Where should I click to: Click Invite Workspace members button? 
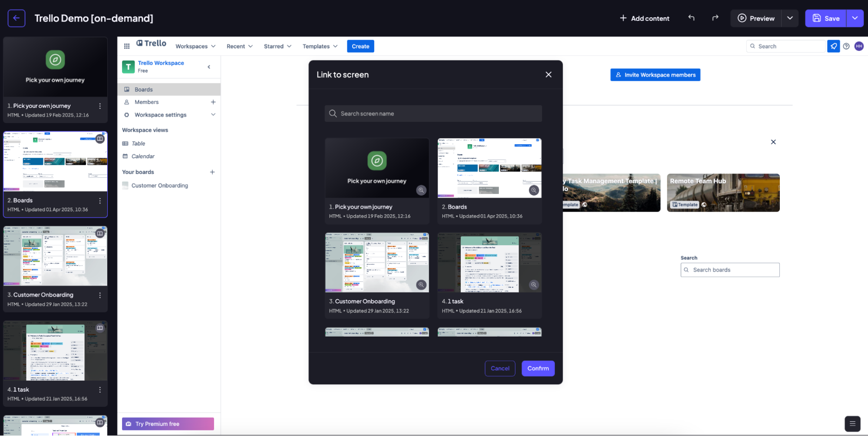[x=655, y=75]
